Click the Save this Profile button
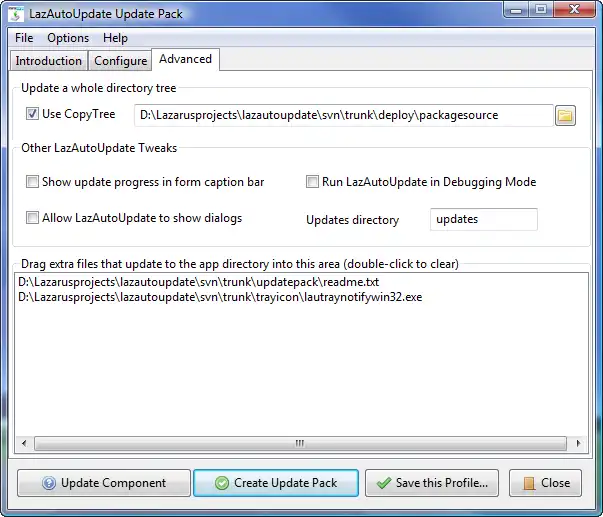 432,483
